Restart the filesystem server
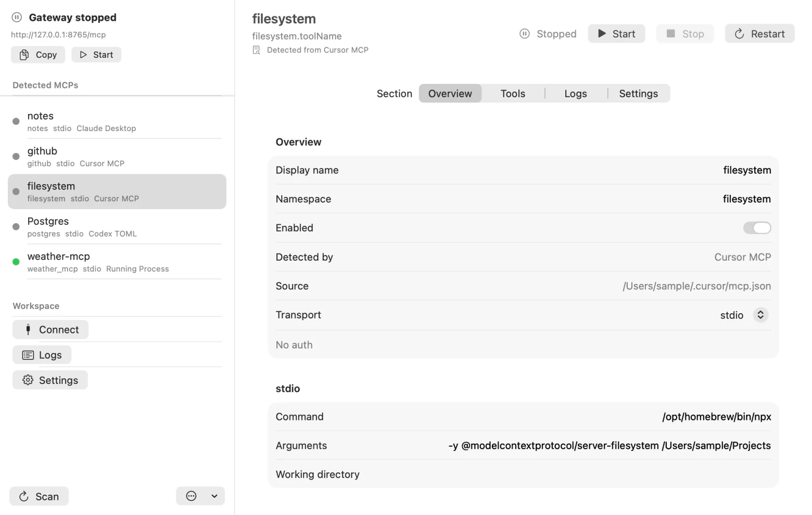812x515 pixels. click(x=759, y=34)
